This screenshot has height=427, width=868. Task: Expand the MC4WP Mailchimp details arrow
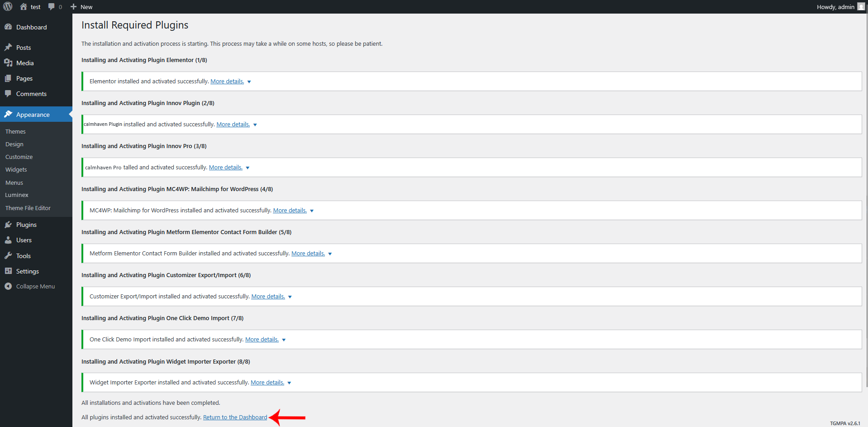tap(312, 211)
